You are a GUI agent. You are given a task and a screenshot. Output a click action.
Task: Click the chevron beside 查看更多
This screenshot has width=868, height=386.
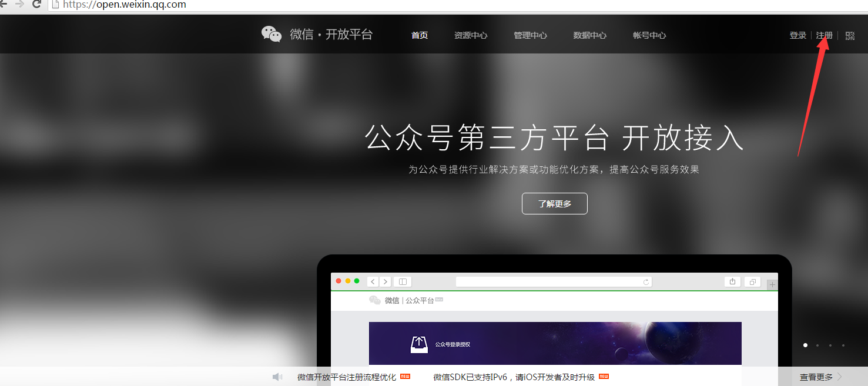[x=839, y=377]
